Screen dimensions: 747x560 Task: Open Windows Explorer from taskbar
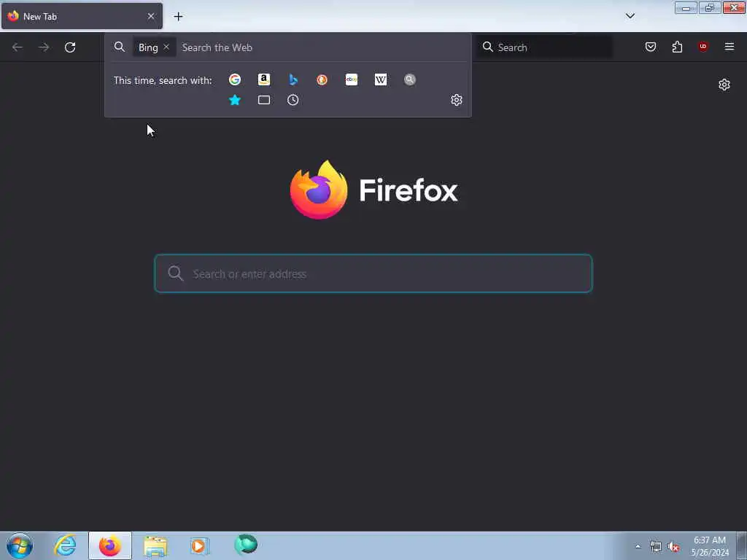(x=155, y=546)
